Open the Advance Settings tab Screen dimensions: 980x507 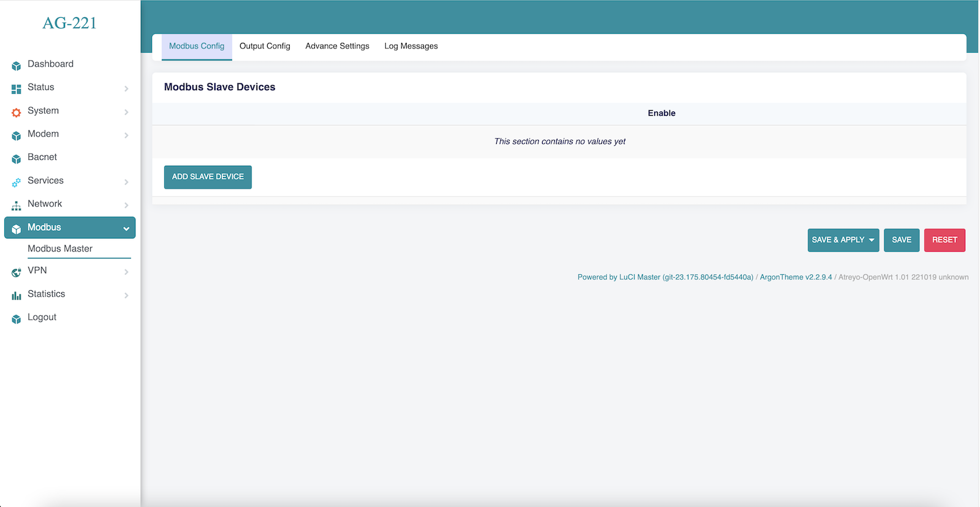337,47
